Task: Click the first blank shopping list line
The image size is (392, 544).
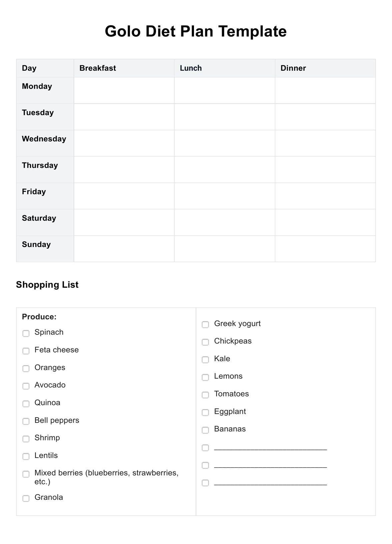Action: pos(270,447)
